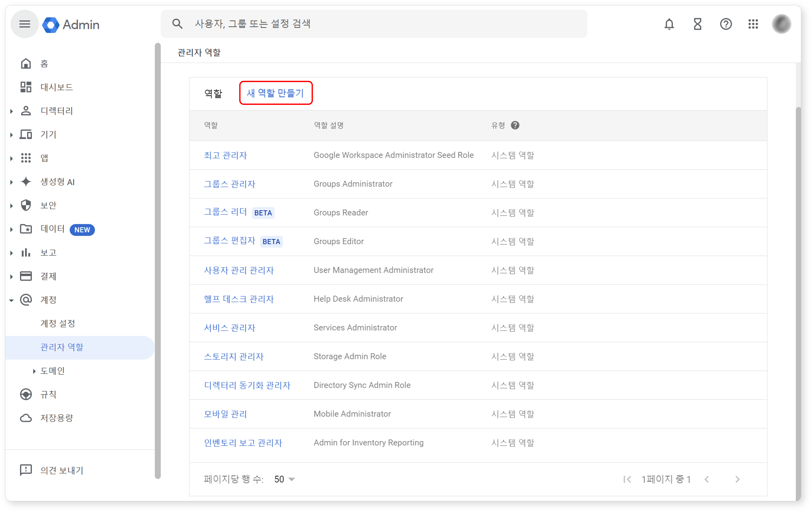
Task: Click the 데이터 folder star icon
Action: 26,229
